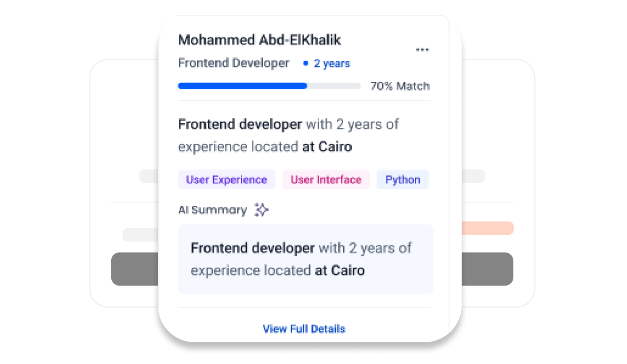Click the 70% match progress bar
Image resolution: width=627 pixels, height=364 pixels.
coord(269,86)
